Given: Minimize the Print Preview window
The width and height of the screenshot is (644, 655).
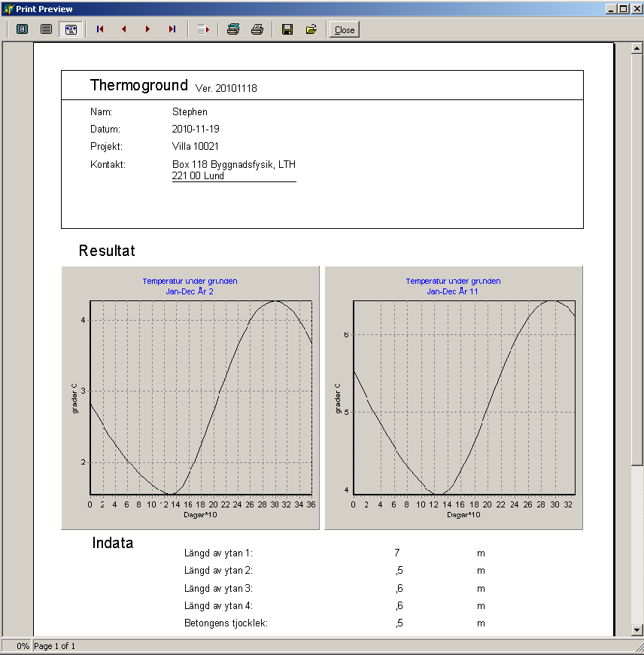Looking at the screenshot, I should click(x=611, y=9).
